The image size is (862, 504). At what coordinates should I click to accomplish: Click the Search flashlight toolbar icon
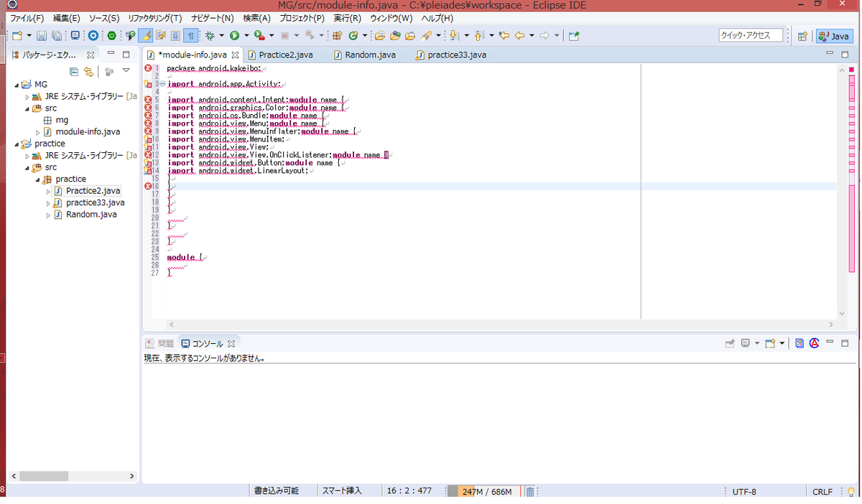pyautogui.click(x=427, y=35)
